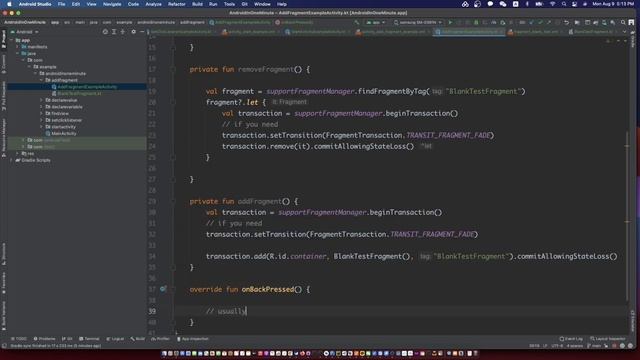Open the Event Log panel
The image size is (640, 360).
(571, 339)
